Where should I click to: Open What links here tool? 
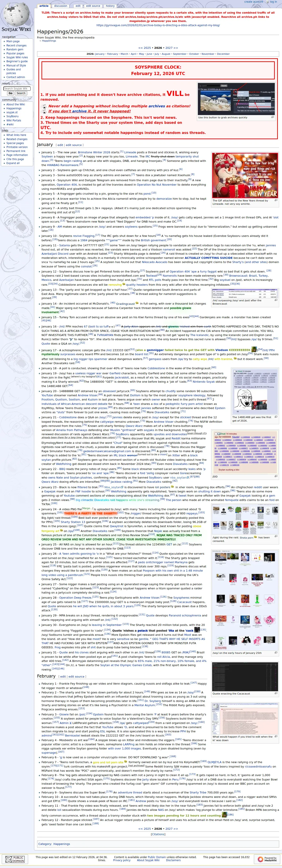16,135
